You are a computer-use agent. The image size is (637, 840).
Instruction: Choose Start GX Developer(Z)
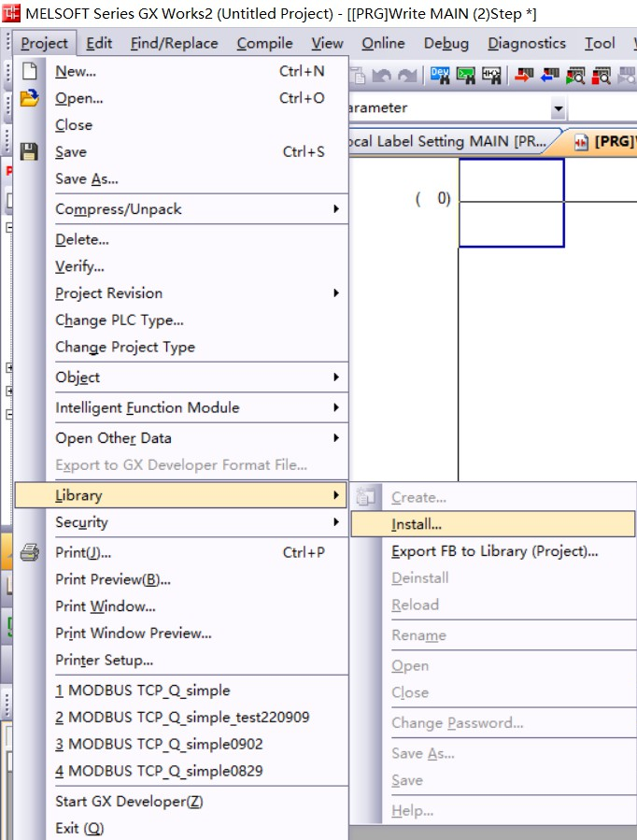181,801
